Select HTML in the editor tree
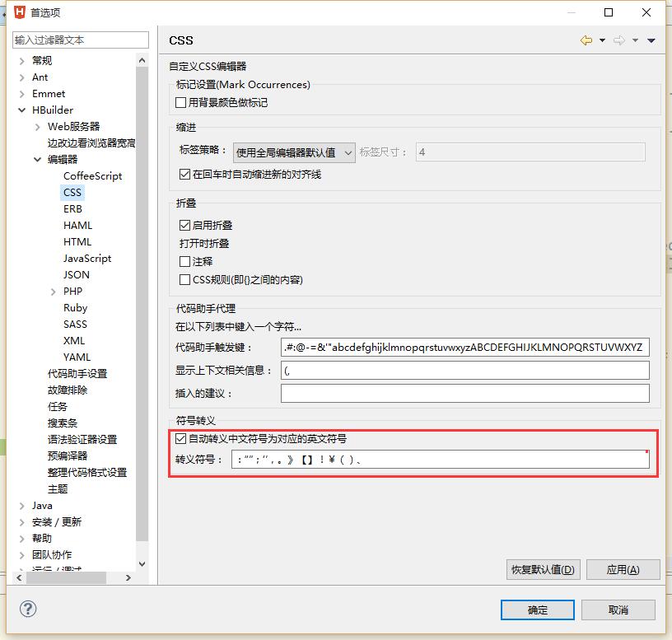Image resolution: width=672 pixels, height=640 pixels. pyautogui.click(x=77, y=242)
